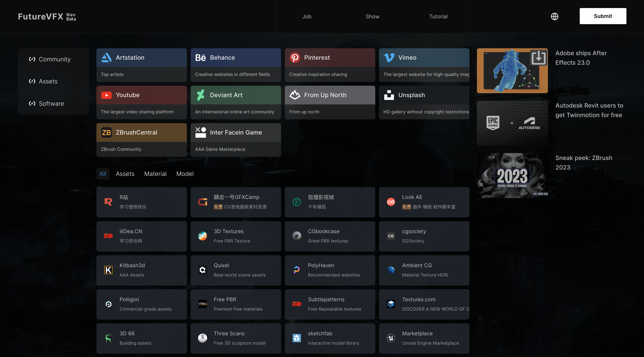The width and height of the screenshot is (644, 357).
Task: Open the Job menu item
Action: tap(307, 16)
